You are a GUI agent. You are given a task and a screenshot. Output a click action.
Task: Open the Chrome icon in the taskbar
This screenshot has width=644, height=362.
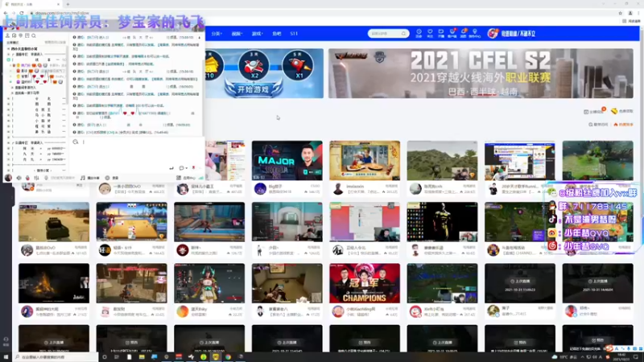coord(228,357)
